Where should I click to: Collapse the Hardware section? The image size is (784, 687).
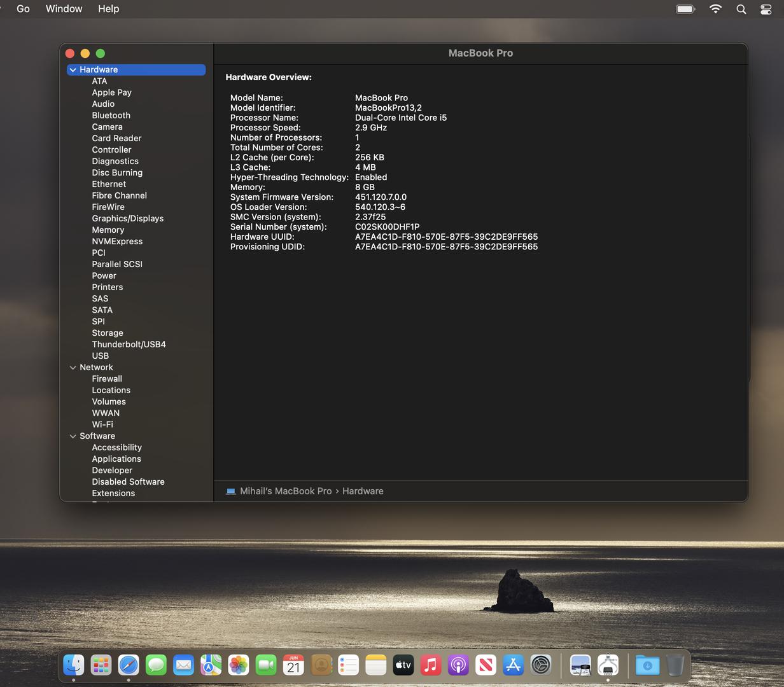[x=73, y=70]
